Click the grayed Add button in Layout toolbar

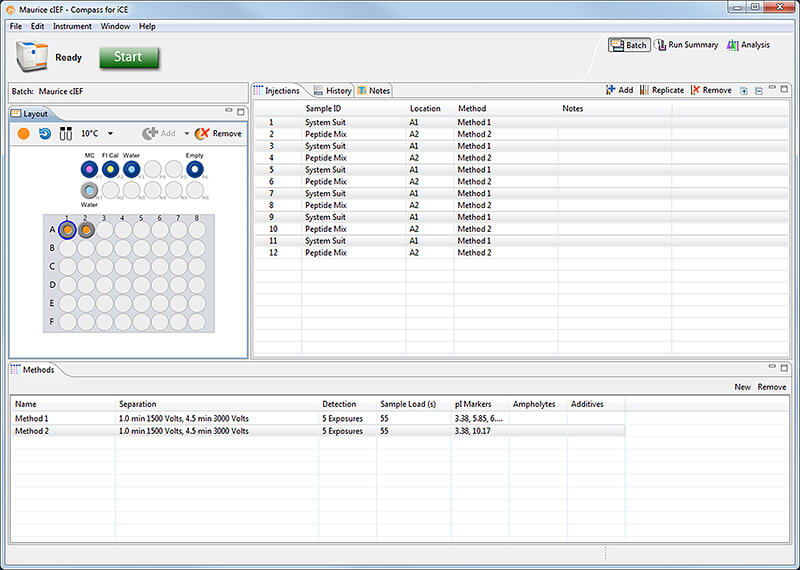[159, 134]
